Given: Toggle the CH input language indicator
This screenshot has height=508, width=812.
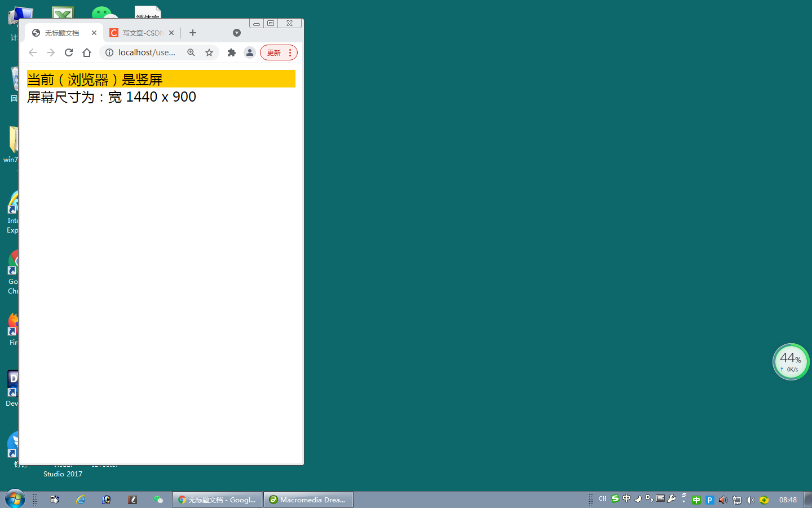Looking at the screenshot, I should coord(602,499).
